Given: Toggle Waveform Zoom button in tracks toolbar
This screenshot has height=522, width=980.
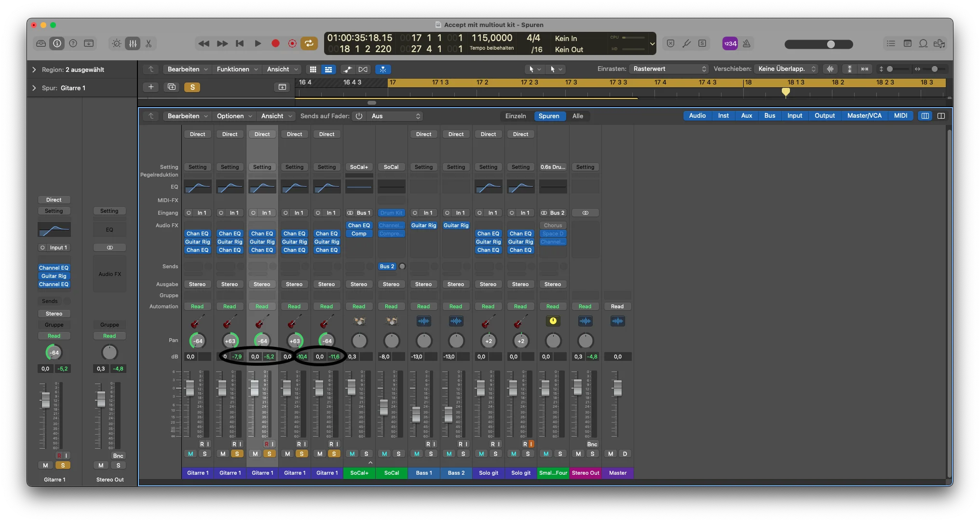Looking at the screenshot, I should [830, 69].
